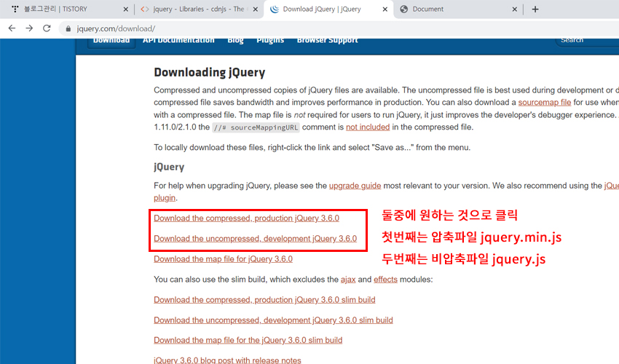The height and width of the screenshot is (364, 619).
Task: Select the Download jQuery tab
Action: [328, 9]
